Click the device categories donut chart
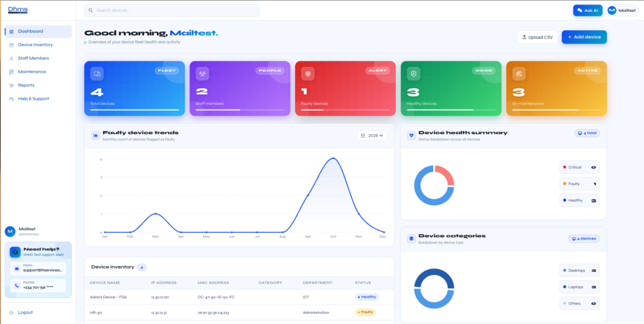Image resolution: width=644 pixels, height=324 pixels. (x=434, y=289)
